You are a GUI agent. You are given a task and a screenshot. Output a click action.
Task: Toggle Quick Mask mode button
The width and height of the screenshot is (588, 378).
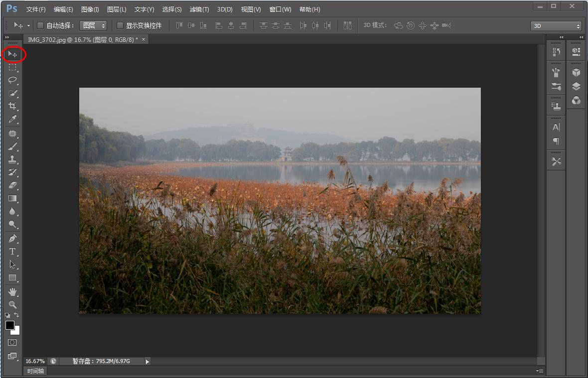[13, 343]
